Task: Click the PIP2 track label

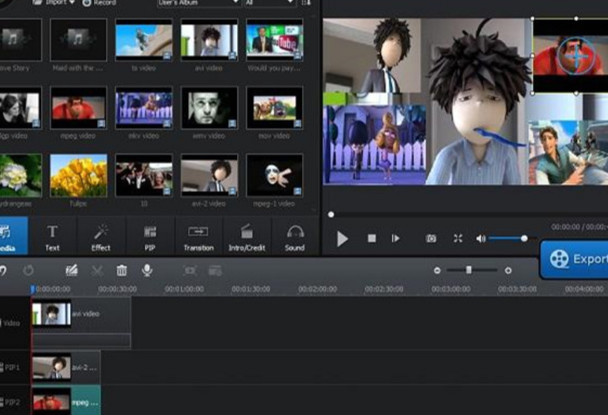Action: [x=12, y=402]
